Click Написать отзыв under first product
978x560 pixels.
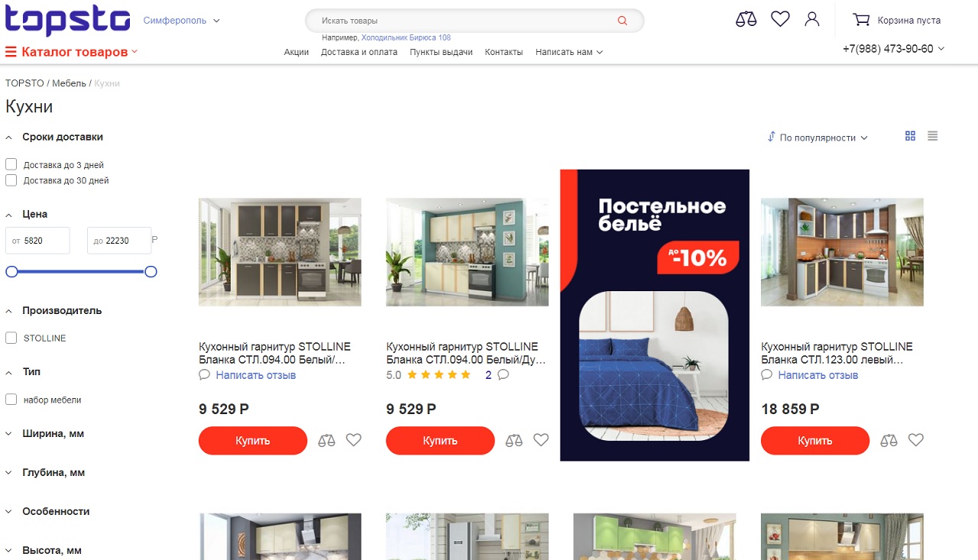click(255, 375)
